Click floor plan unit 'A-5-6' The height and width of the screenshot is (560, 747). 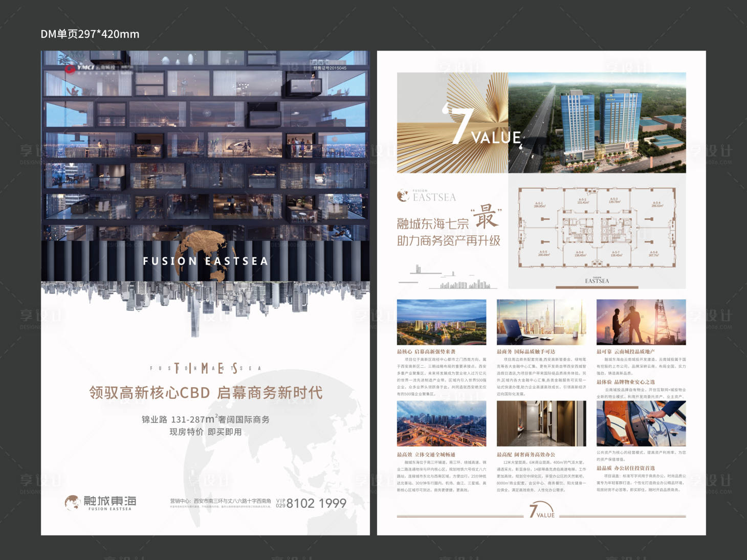[x=580, y=254]
